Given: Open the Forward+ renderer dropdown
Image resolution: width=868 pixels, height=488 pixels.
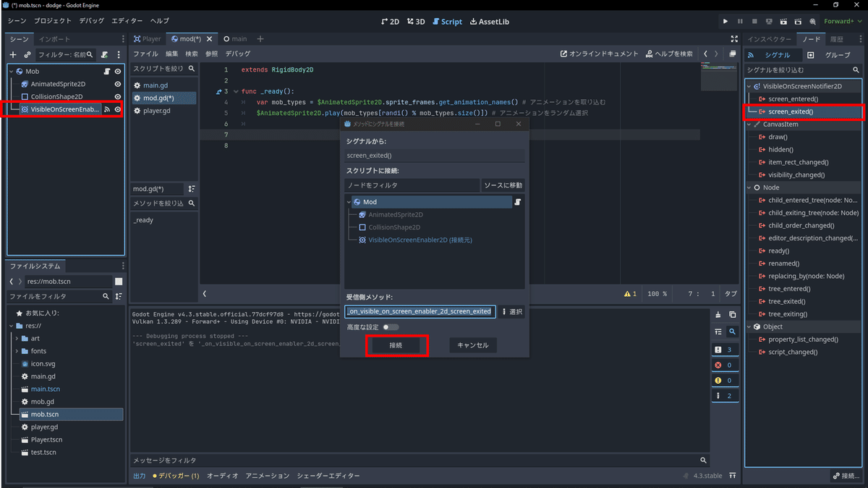Looking at the screenshot, I should coord(842,21).
